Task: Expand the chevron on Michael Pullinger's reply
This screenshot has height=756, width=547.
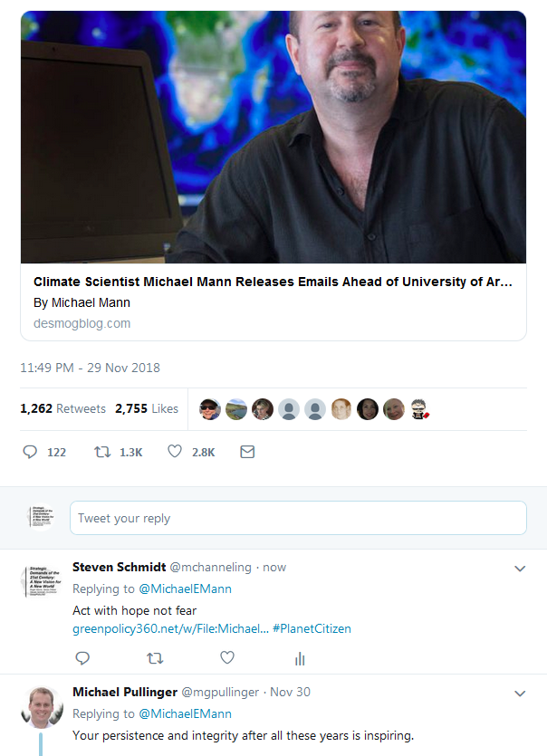Action: (x=520, y=692)
